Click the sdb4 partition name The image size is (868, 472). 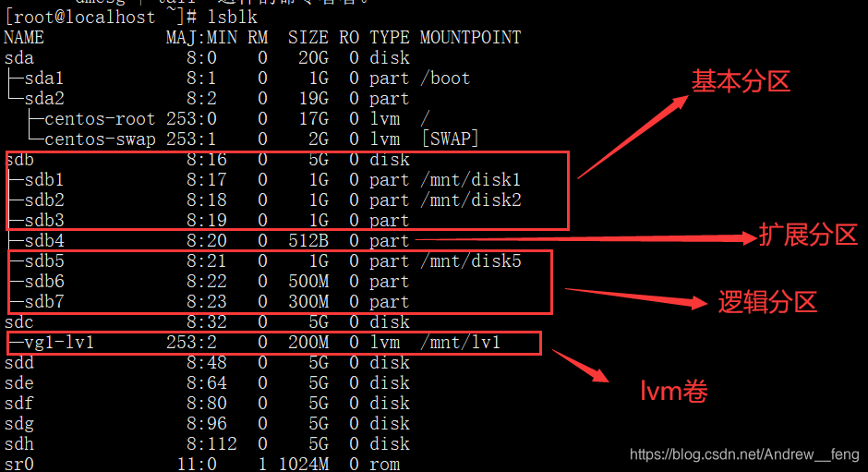44,240
